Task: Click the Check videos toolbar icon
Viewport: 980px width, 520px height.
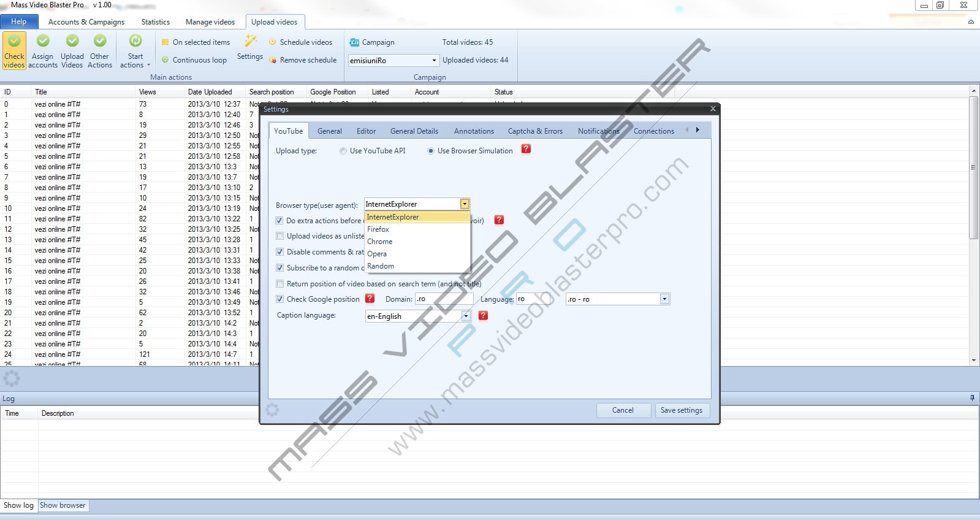Action: pos(14,51)
